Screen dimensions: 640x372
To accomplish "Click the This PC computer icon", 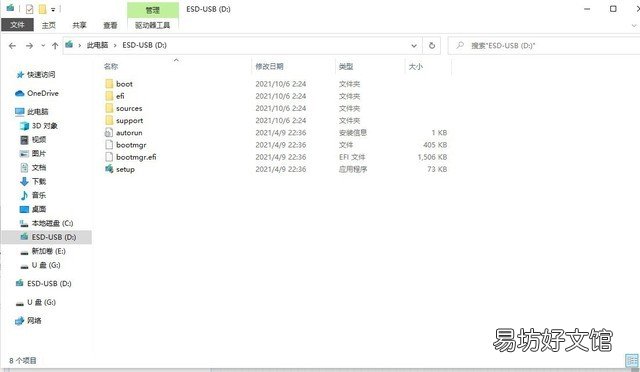I will (20, 111).
